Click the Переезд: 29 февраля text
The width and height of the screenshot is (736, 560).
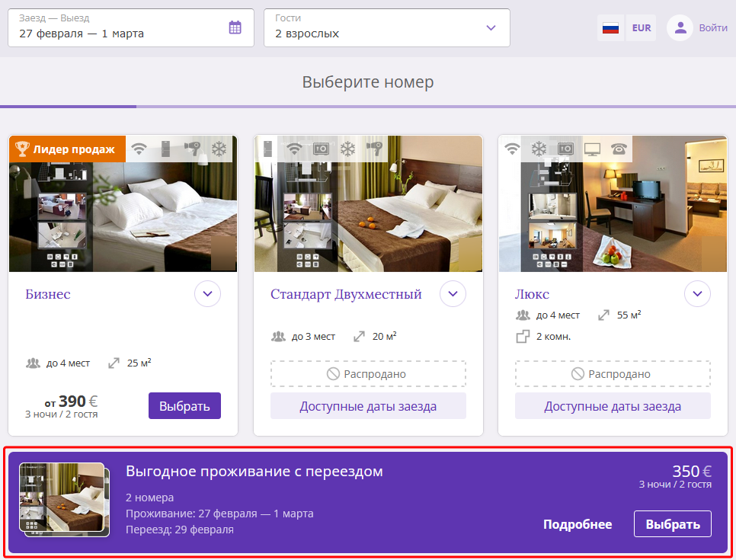coord(179,530)
